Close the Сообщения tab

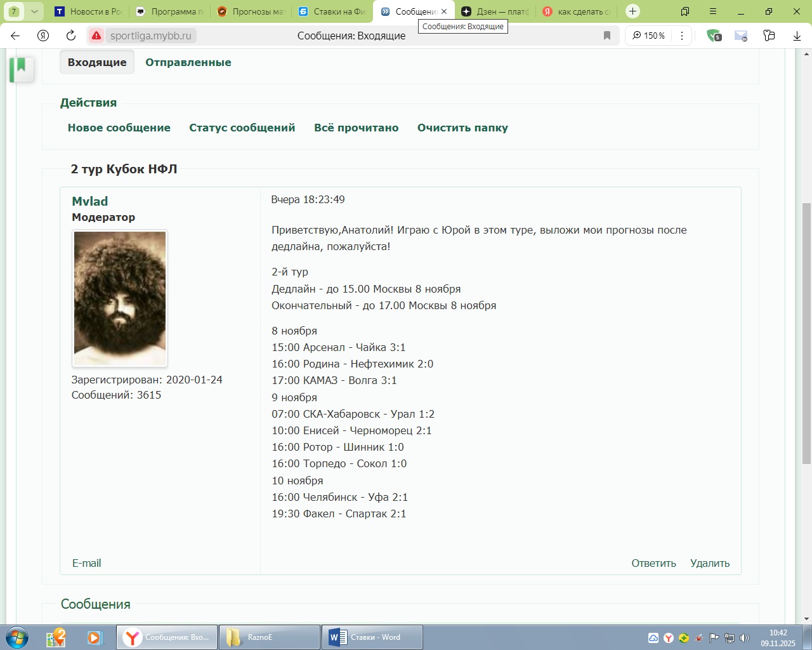point(444,11)
